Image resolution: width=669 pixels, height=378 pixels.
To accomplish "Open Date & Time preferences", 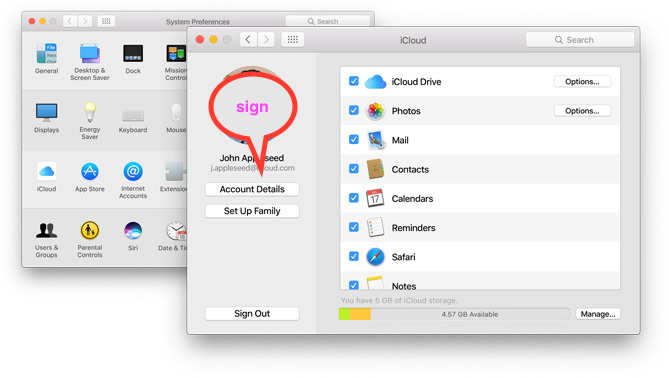I will click(x=173, y=236).
